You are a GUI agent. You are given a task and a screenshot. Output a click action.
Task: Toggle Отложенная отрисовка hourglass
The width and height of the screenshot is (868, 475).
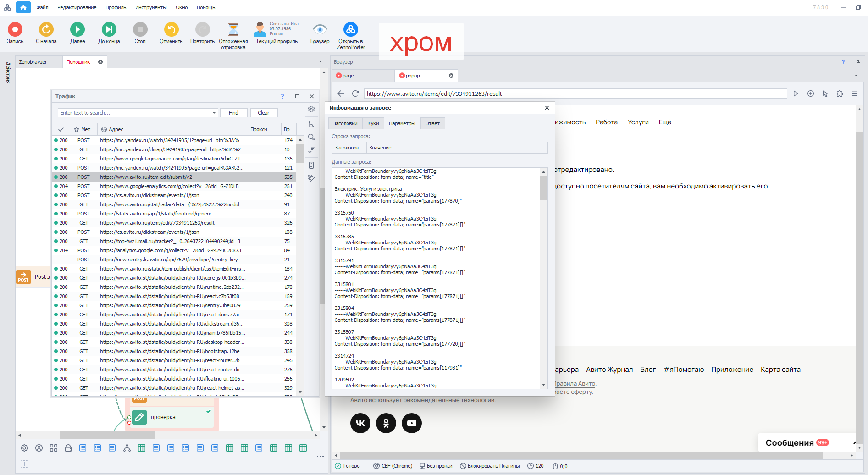point(233,36)
